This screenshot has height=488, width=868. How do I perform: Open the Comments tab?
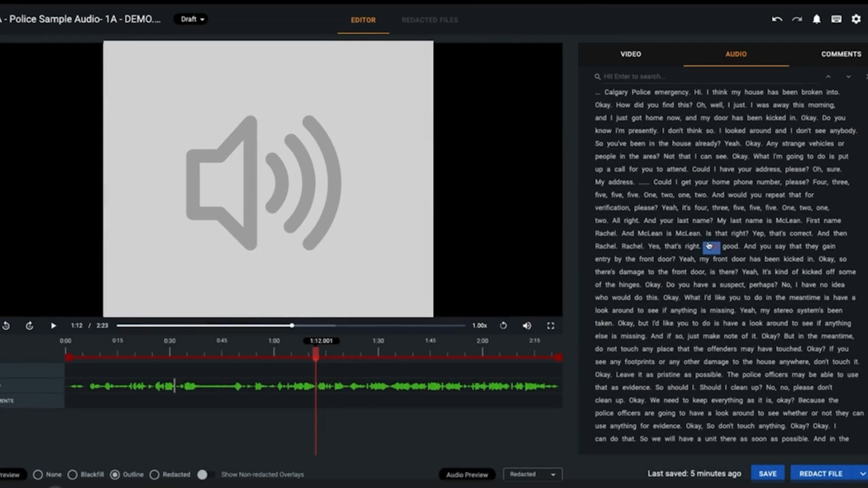pos(841,54)
